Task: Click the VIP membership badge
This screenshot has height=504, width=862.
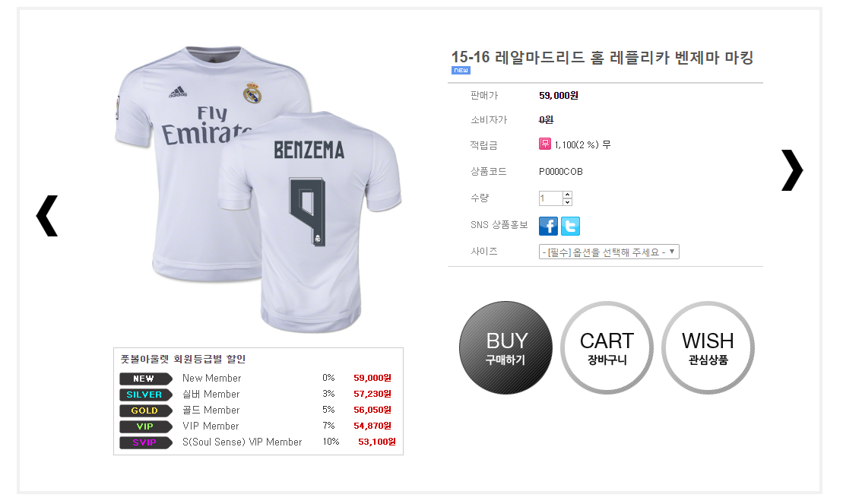Action: (144, 426)
